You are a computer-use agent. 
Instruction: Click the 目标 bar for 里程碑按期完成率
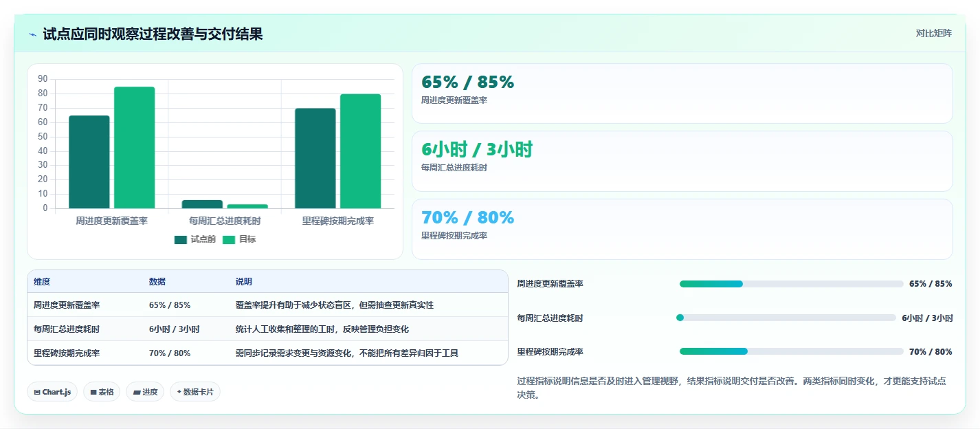pyautogui.click(x=360, y=151)
